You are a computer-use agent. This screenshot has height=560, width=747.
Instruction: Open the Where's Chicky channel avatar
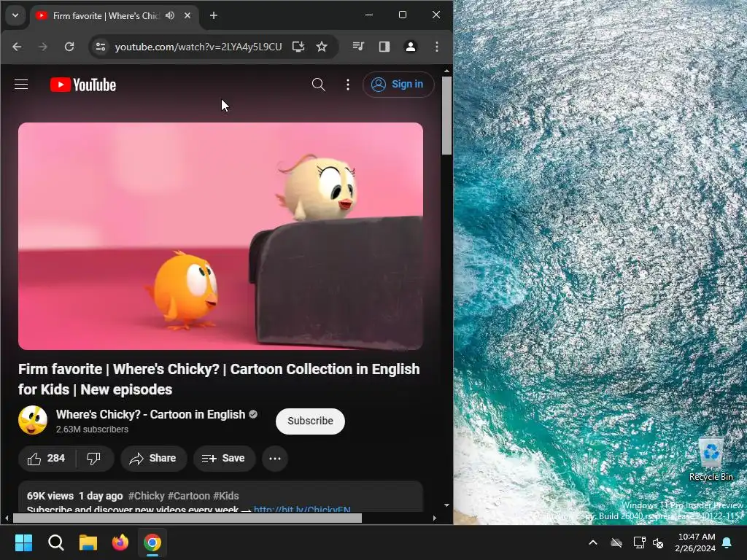(33, 421)
